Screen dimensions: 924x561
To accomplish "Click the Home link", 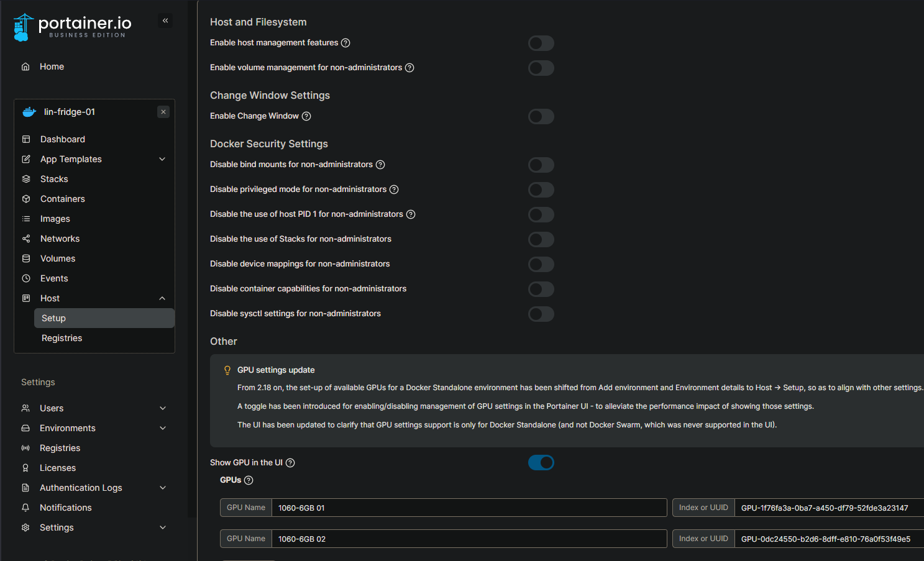I will pos(52,66).
